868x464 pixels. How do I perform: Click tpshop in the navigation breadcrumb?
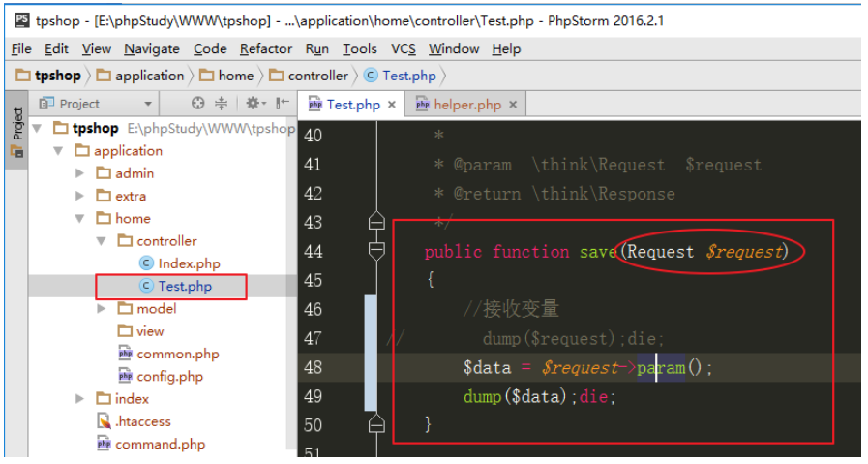(x=48, y=76)
